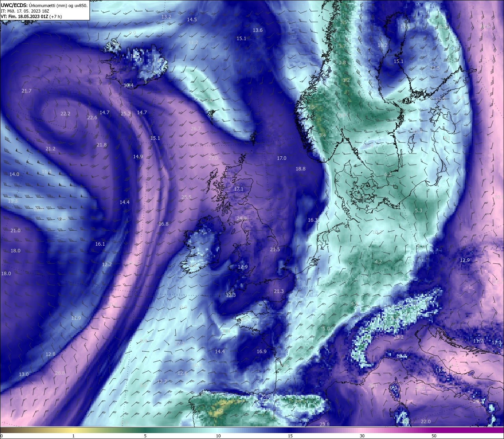Click the map value label '21.8'
Screen dimensions: 504x439
tap(102, 145)
